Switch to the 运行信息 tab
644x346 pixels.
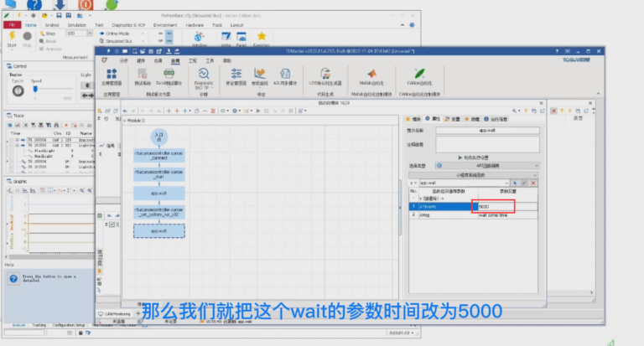[x=496, y=119]
